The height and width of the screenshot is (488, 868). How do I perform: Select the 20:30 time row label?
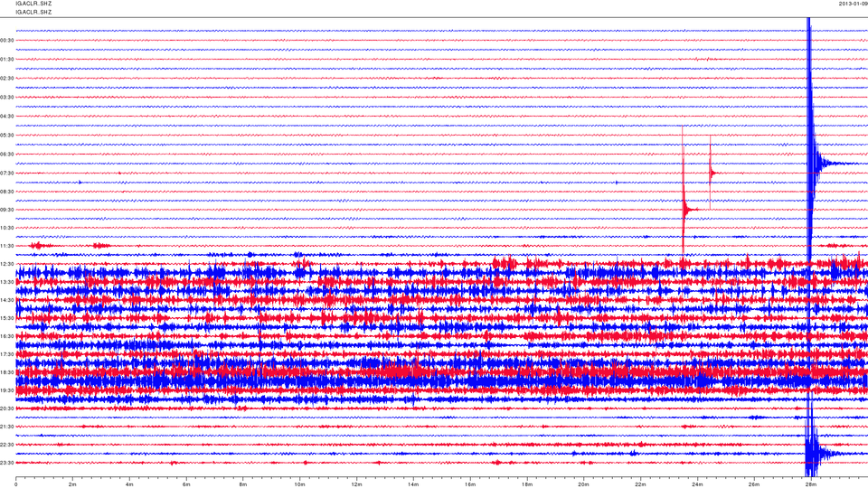point(6,408)
